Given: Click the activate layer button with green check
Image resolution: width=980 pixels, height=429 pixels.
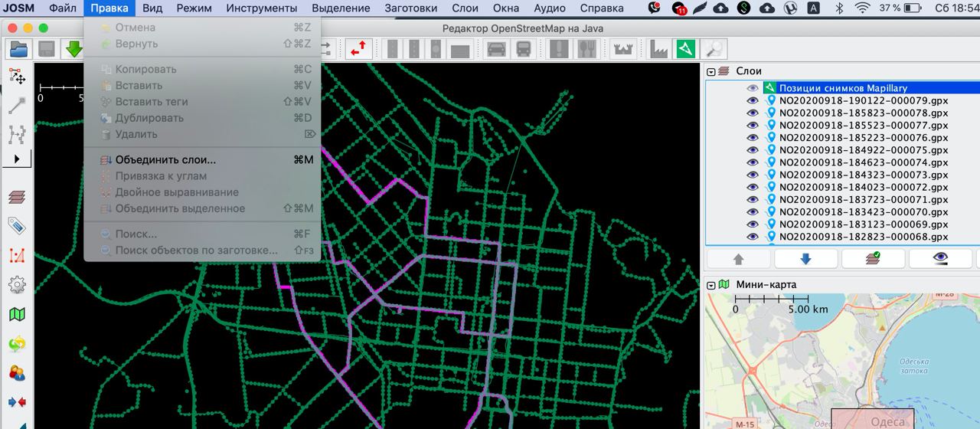Looking at the screenshot, I should [873, 259].
